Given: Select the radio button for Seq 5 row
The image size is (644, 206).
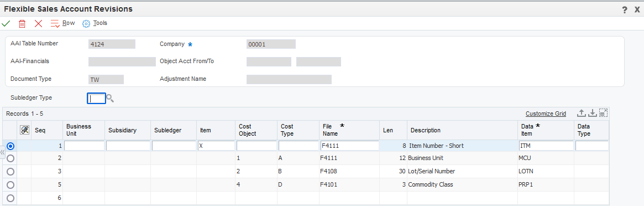Looking at the screenshot, I should tap(11, 184).
